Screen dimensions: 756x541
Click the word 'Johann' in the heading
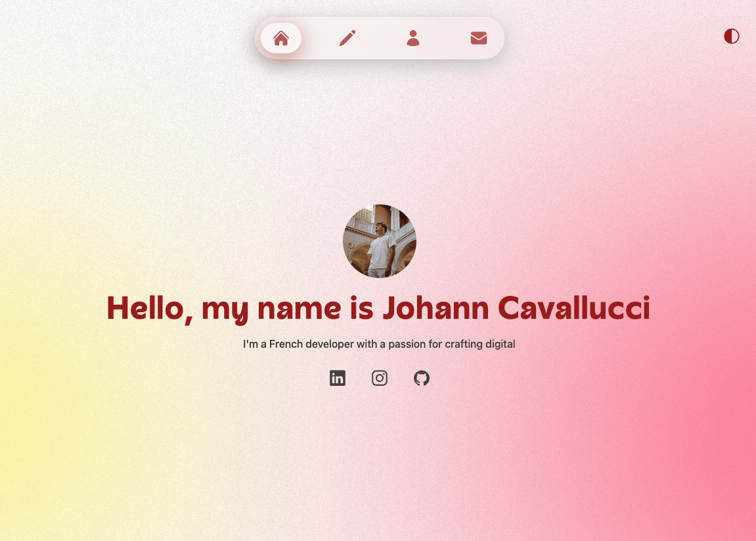[x=435, y=308]
